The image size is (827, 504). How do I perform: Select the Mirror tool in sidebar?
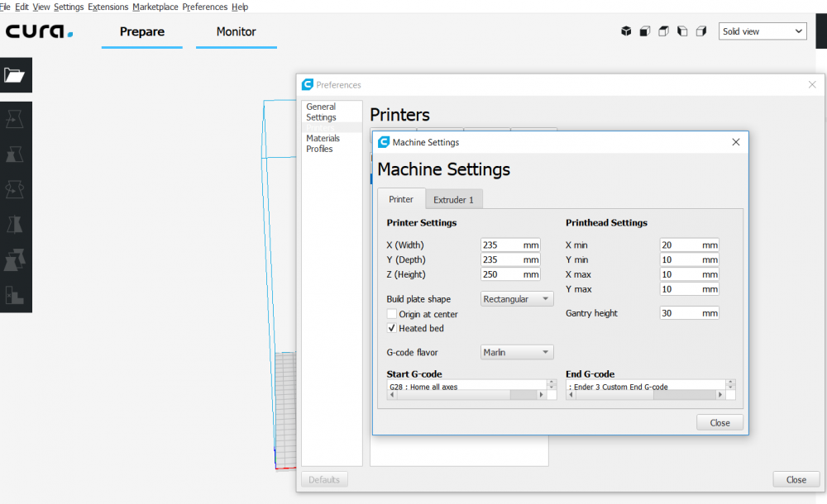pyautogui.click(x=14, y=225)
